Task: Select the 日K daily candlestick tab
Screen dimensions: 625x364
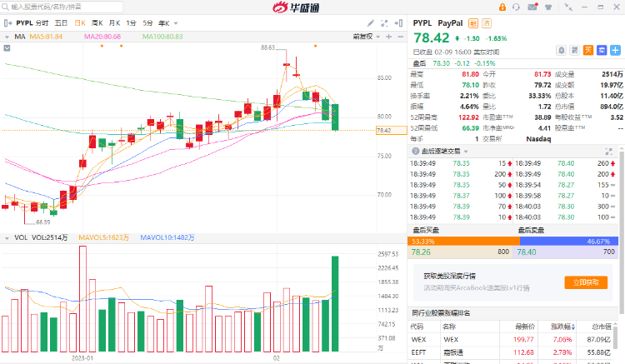Action: pyautogui.click(x=80, y=23)
